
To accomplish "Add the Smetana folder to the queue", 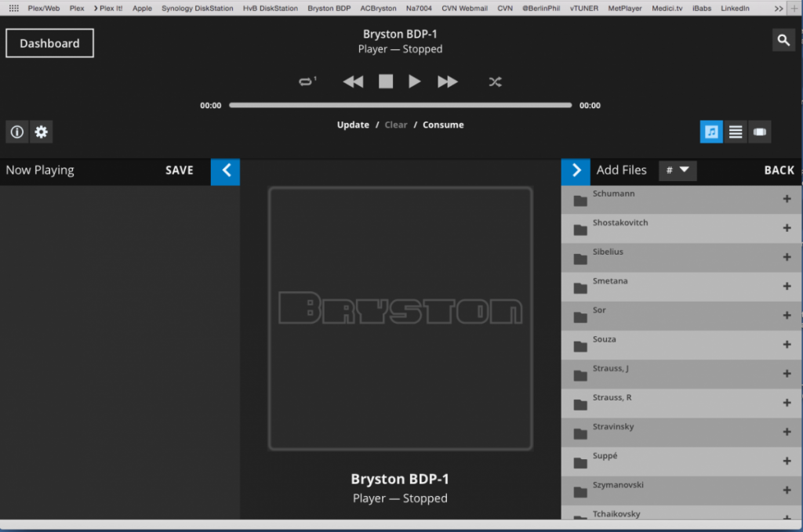I will [x=787, y=287].
